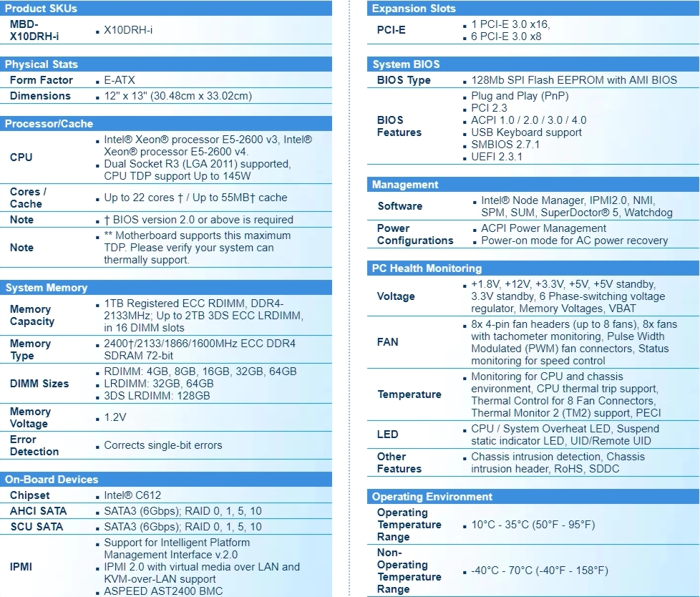
Task: Click the 'SMBIOS 2.7.1' line
Action: coord(505,144)
